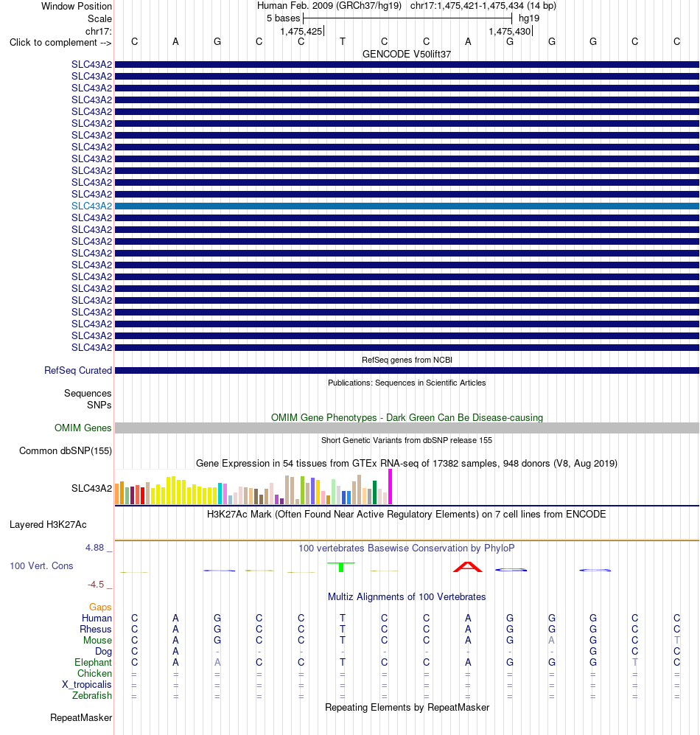
Task: Click the 5 bases scale bar label
Action: click(284, 18)
